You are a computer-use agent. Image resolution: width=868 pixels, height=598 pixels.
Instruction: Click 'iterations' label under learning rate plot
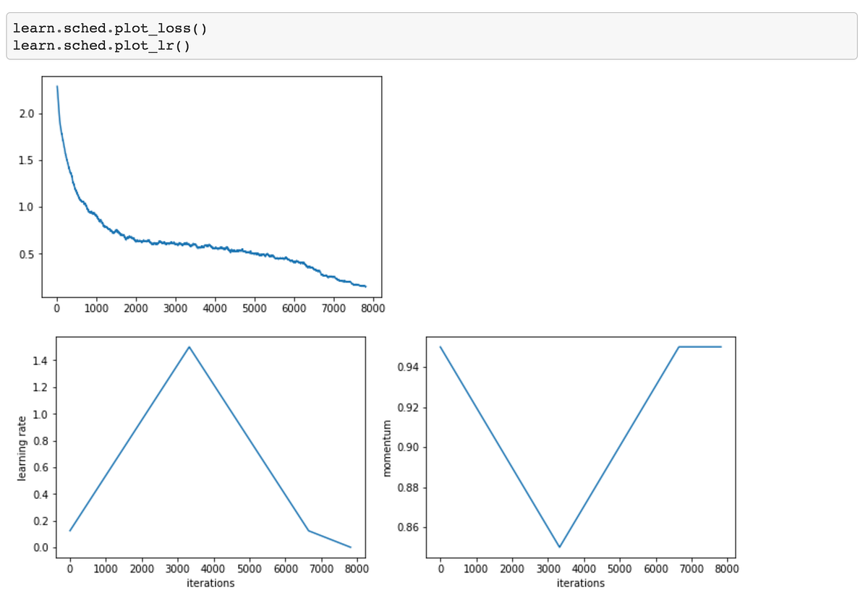click(x=210, y=583)
